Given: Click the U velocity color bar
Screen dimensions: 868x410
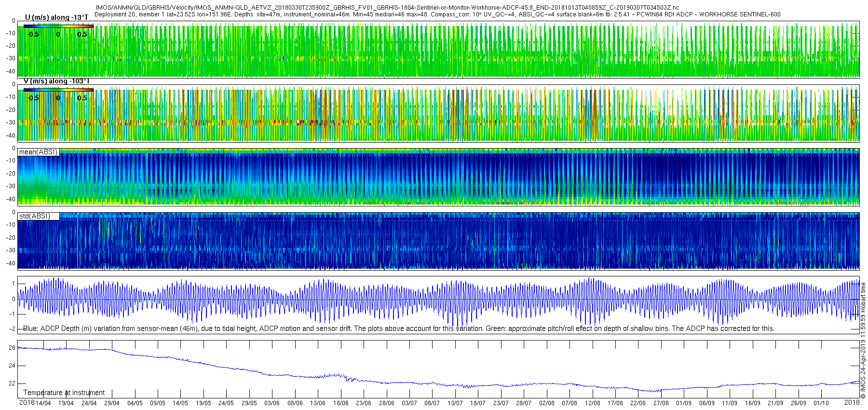Looking at the screenshot, I should [58, 27].
